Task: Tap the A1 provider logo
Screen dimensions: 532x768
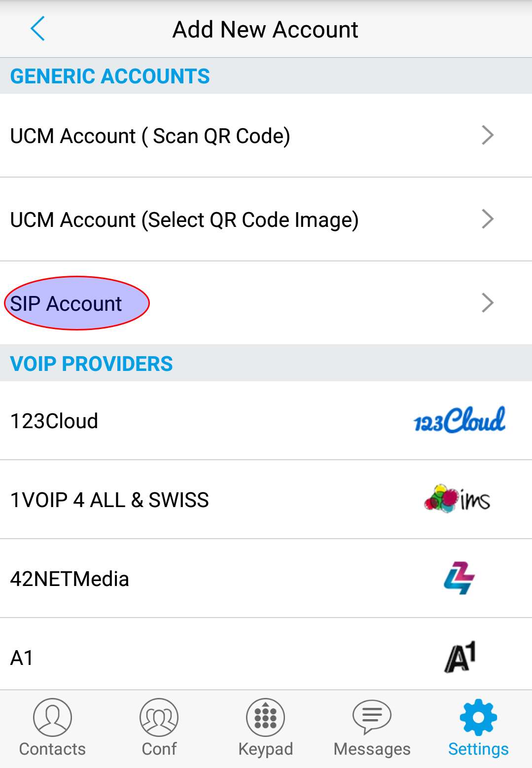Action: click(460, 657)
